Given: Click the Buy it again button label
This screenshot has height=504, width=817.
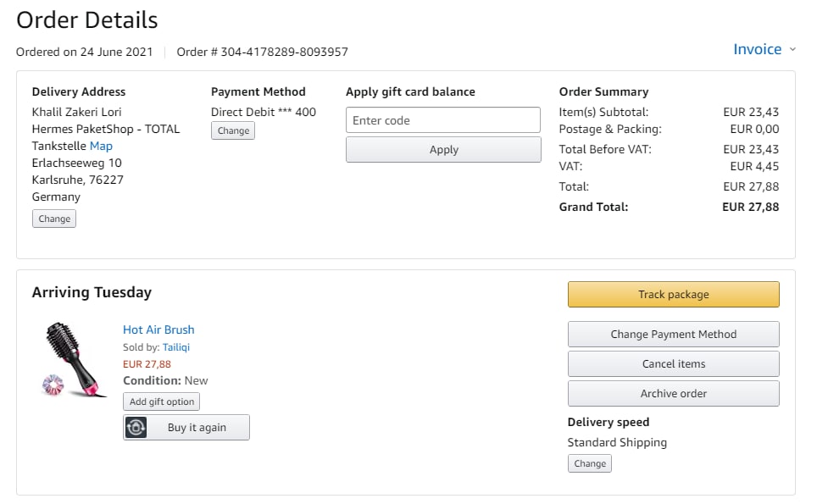Looking at the screenshot, I should click(x=197, y=428).
